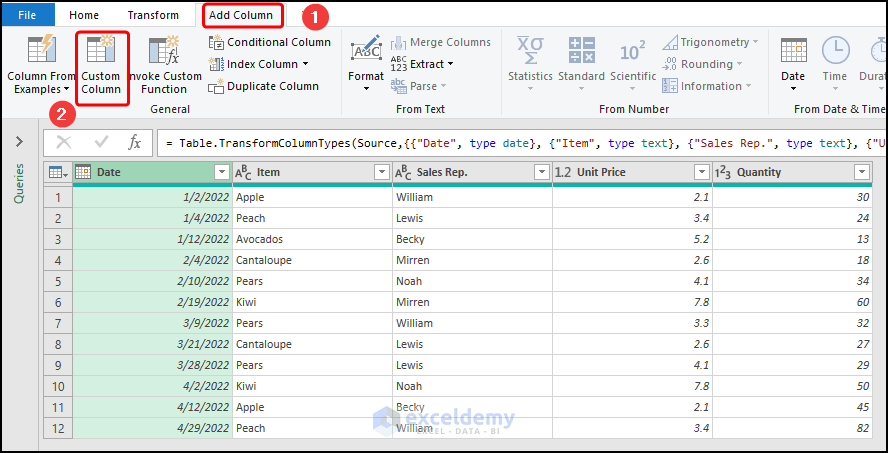The image size is (888, 453).
Task: Select row number 1
Action: click(58, 197)
